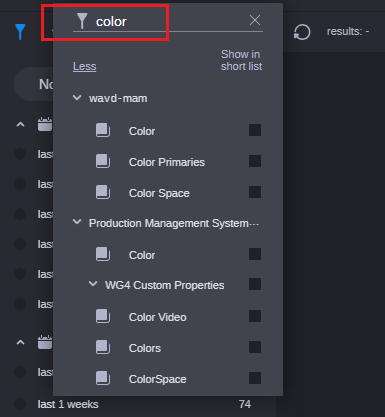The height and width of the screenshot is (417, 385).
Task: Toggle the WG4 Custom Properties checkbox
Action: pos(255,284)
